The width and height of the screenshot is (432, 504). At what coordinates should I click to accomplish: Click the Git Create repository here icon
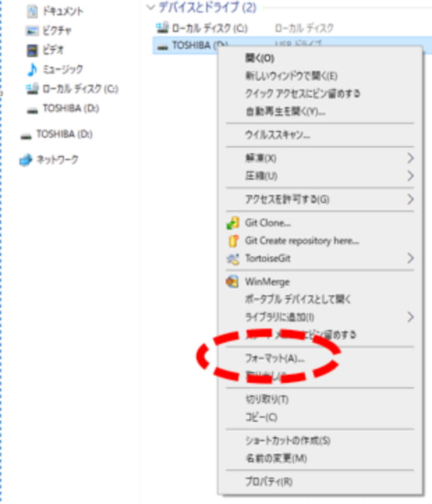[x=233, y=241]
